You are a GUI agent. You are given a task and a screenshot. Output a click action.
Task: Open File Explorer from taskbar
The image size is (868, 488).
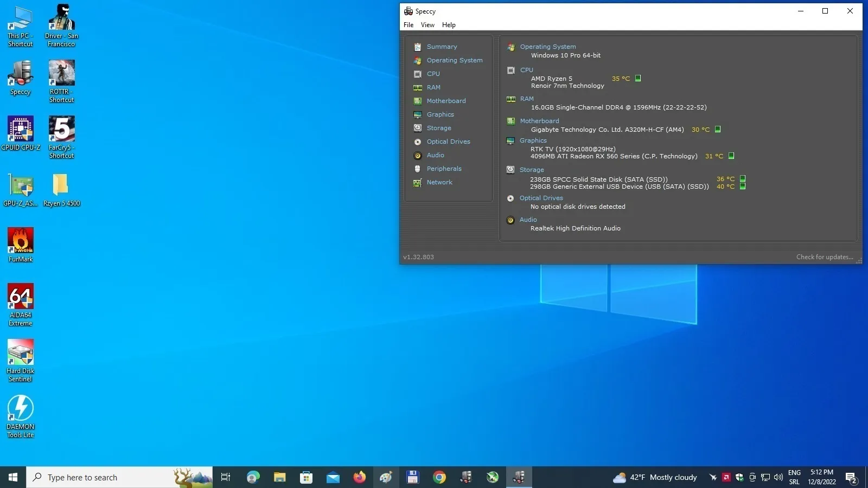coord(279,477)
